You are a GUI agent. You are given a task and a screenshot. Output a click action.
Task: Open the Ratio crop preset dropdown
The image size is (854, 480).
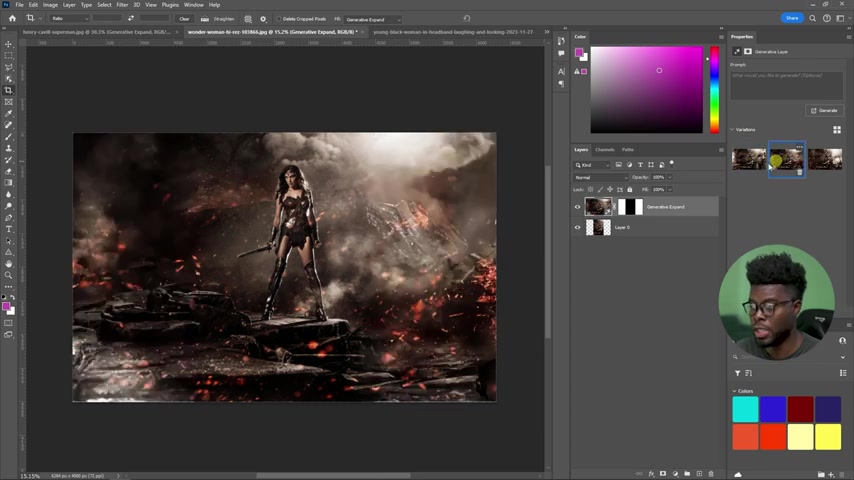click(70, 19)
